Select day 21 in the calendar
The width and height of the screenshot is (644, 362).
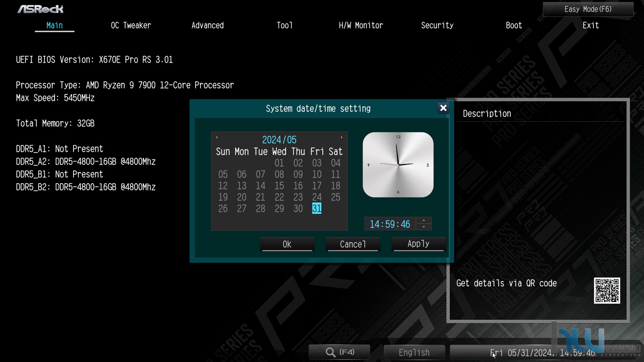(260, 197)
